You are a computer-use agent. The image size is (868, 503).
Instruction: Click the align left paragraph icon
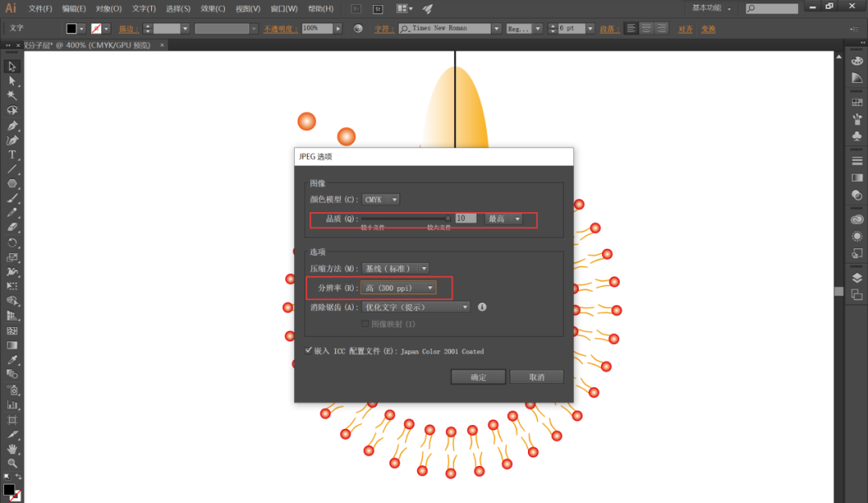632,28
